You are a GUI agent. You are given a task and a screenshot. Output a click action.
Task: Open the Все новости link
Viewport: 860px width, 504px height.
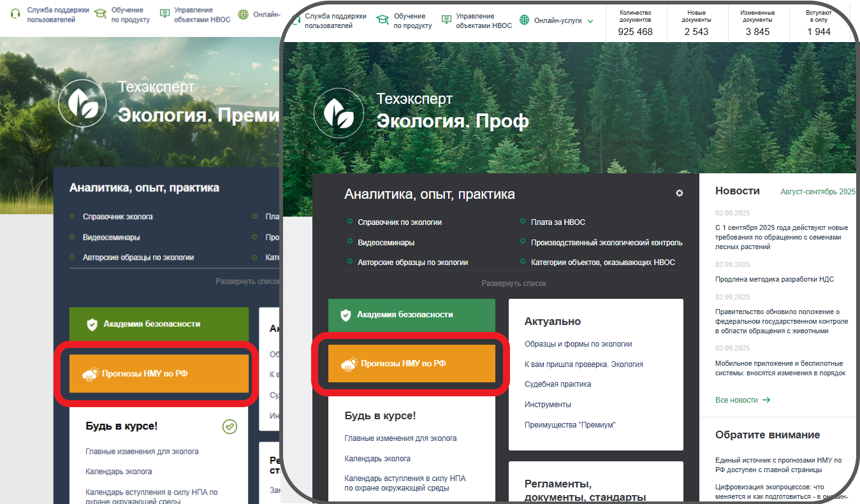736,400
